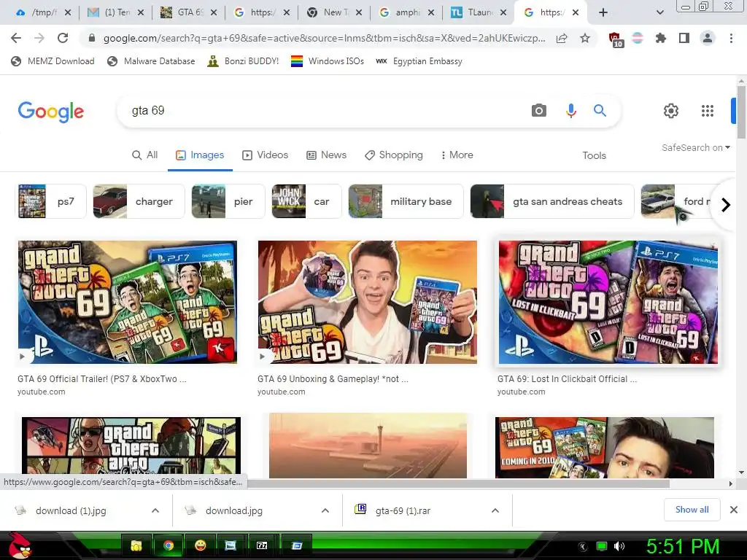The image size is (747, 560).
Task: Bookmark this page with star icon
Action: pyautogui.click(x=585, y=38)
